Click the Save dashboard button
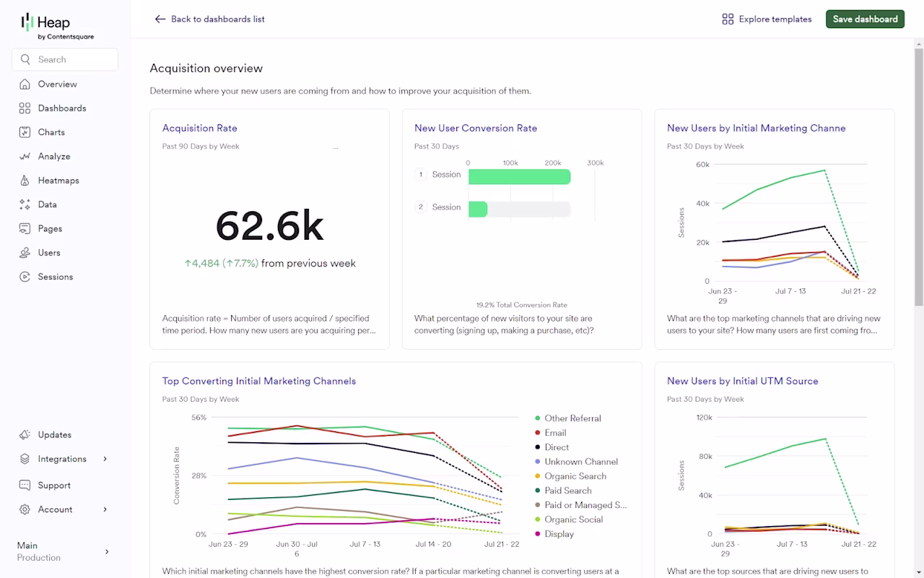924x578 pixels. tap(865, 20)
